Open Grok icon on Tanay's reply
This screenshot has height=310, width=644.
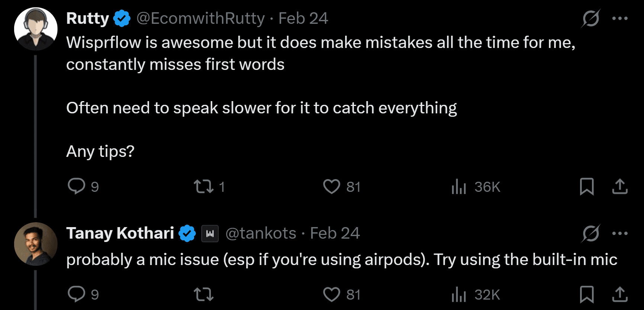pos(590,233)
